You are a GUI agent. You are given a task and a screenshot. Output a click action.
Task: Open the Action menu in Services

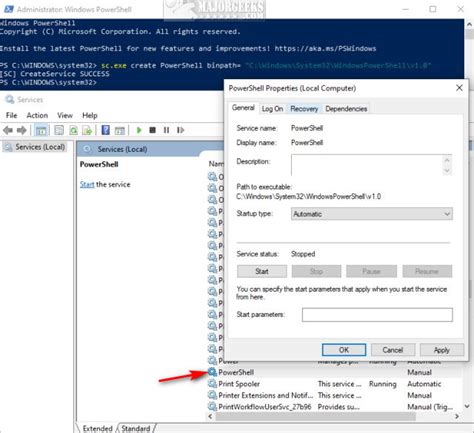point(37,115)
